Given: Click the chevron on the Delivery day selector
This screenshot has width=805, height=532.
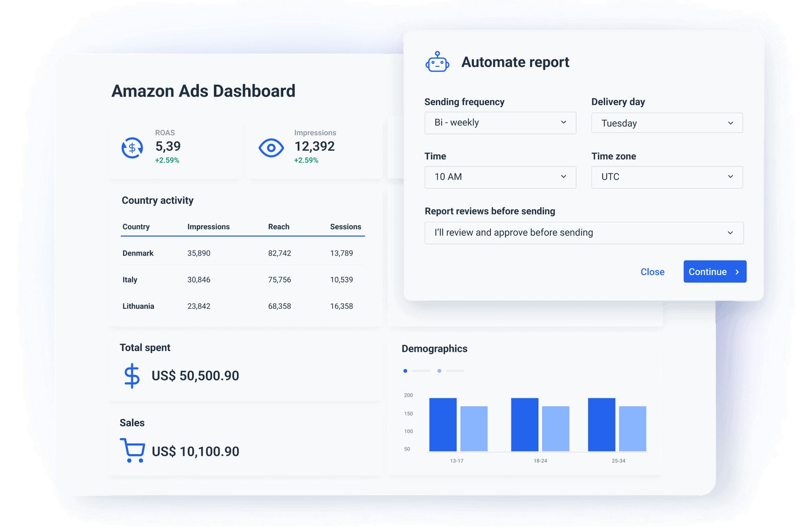Looking at the screenshot, I should click(731, 123).
